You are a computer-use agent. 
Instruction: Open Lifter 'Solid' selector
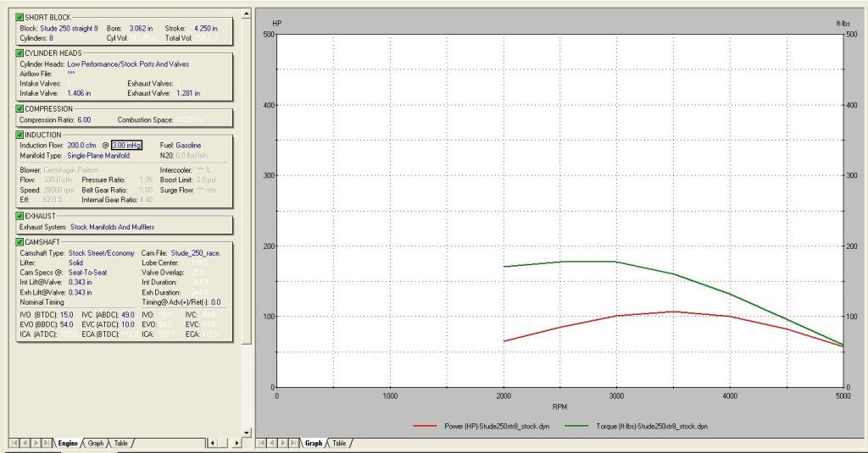pyautogui.click(x=75, y=262)
